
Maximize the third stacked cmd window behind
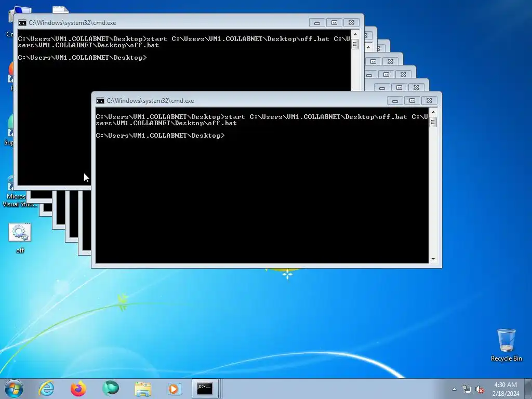pos(373,61)
